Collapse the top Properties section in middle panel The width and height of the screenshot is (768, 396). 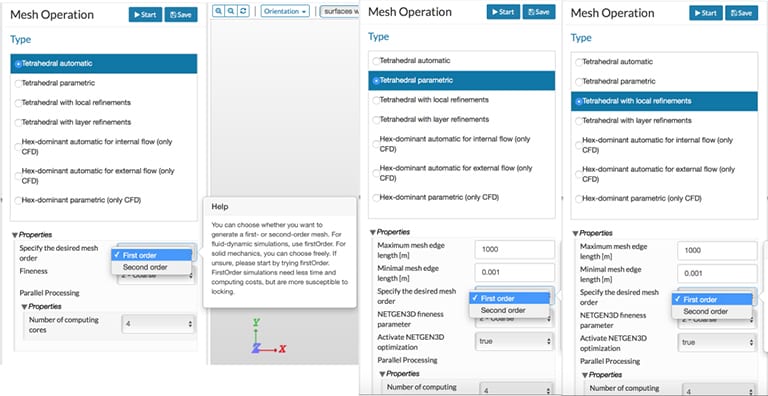click(373, 232)
